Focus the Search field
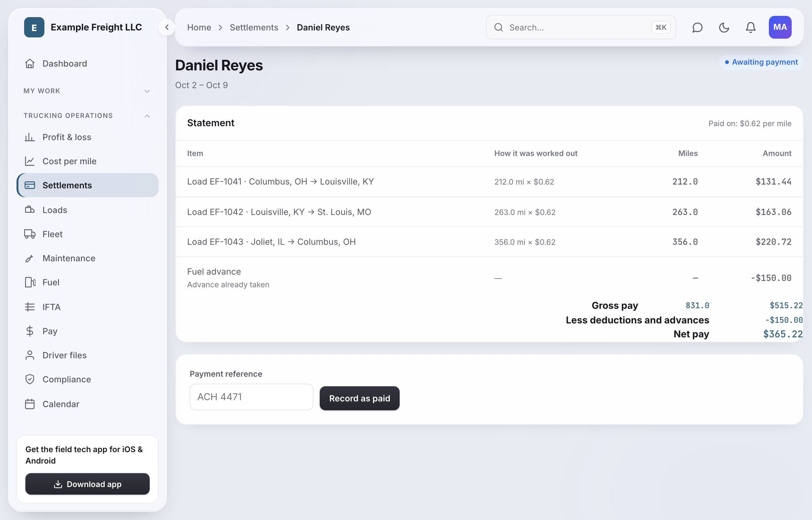 pos(581,27)
